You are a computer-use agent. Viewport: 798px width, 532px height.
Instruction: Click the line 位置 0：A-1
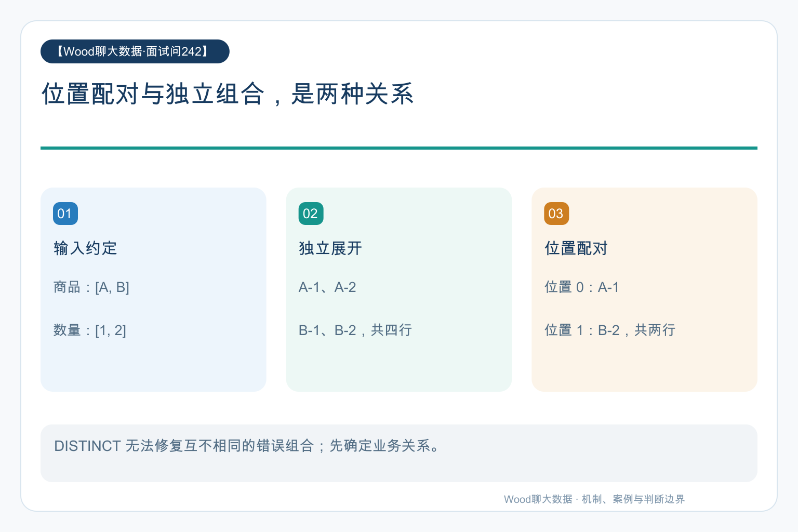tap(582, 287)
